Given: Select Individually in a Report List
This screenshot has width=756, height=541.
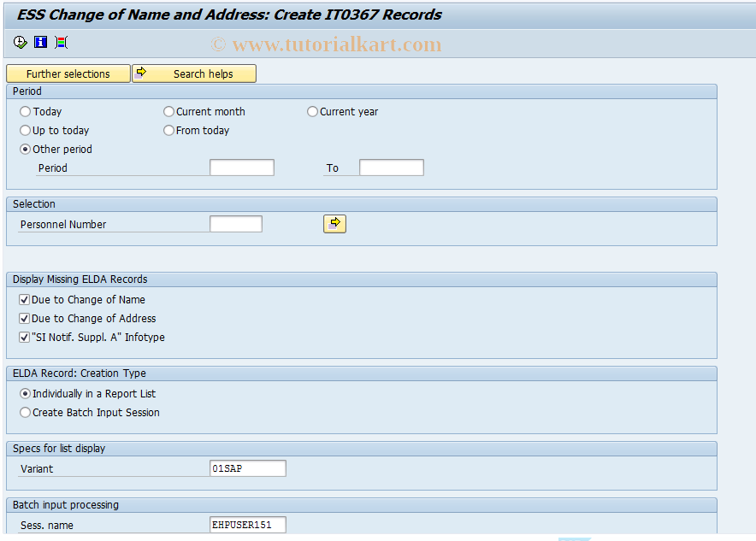Looking at the screenshot, I should 25,393.
